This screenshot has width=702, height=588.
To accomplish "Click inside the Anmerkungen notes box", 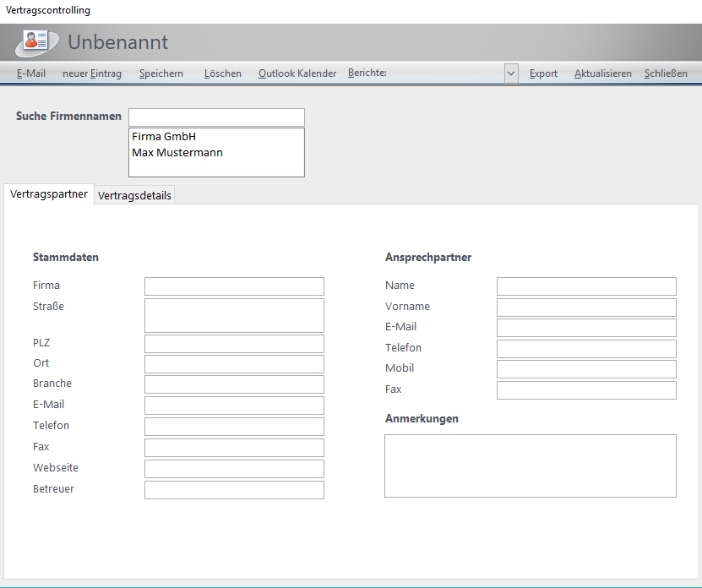I will pos(530,465).
